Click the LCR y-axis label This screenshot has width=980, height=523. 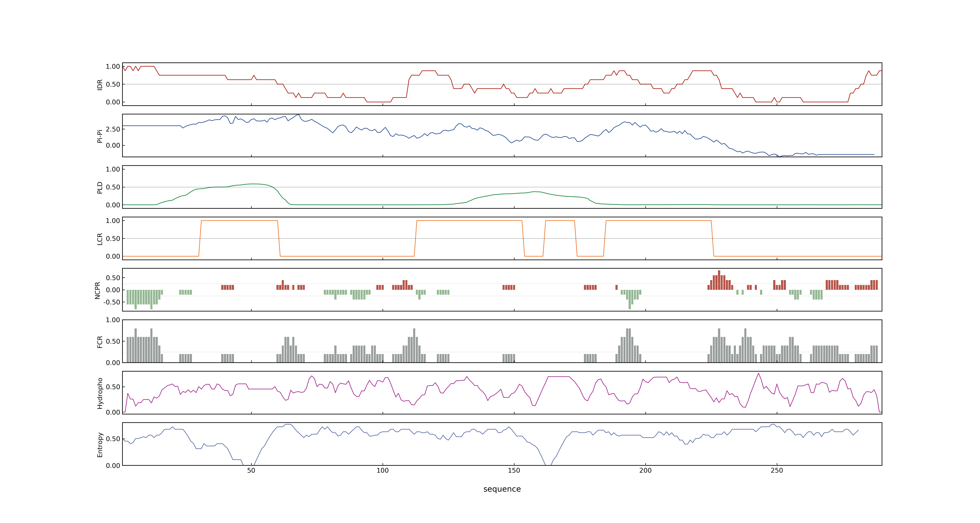click(100, 239)
